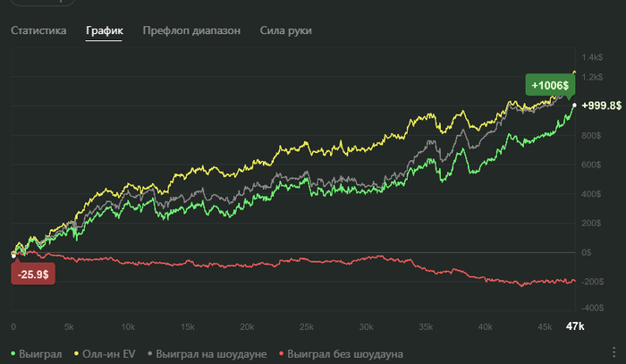The height and width of the screenshot is (364, 626).
Task: Click the green dot beside Выиграл
Action: point(13,355)
